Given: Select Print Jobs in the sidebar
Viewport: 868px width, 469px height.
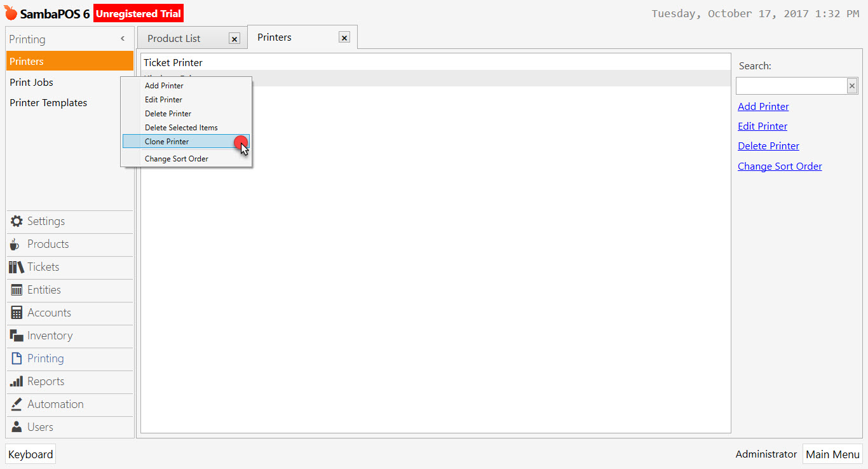Looking at the screenshot, I should tap(31, 82).
